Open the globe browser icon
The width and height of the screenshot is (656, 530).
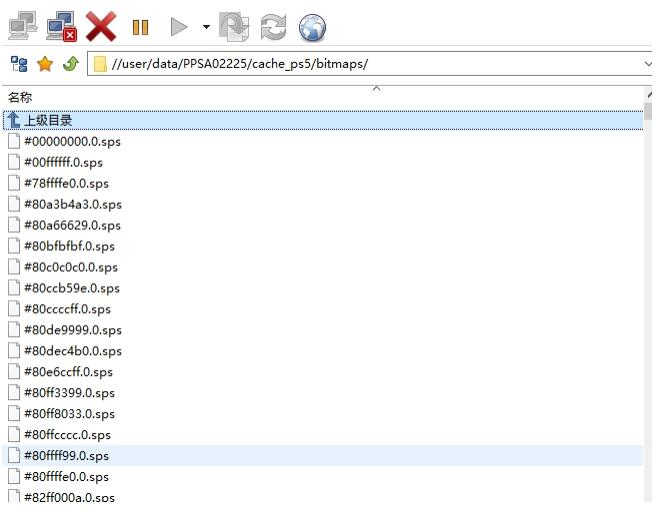coord(312,28)
